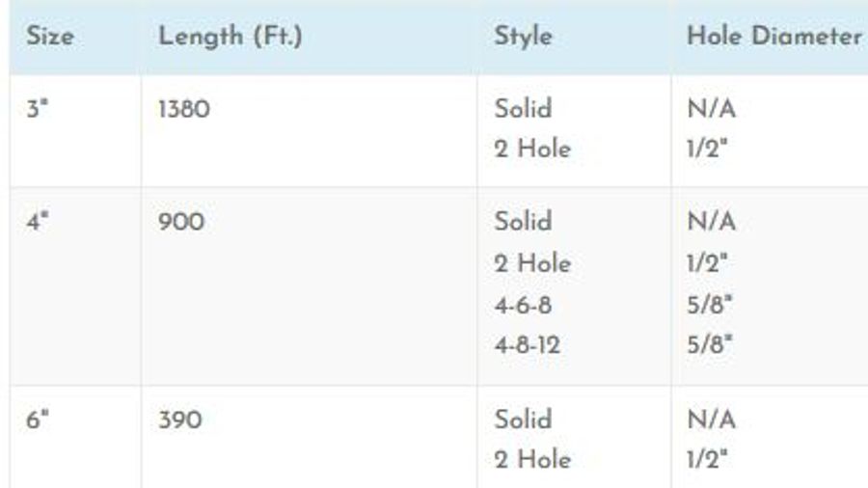Select the 1380 length value

point(183,109)
